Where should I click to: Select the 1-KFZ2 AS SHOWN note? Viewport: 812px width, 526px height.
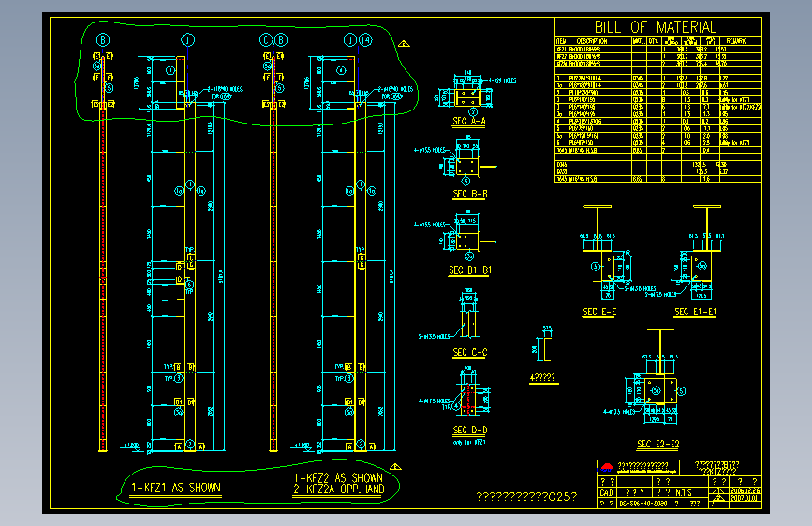point(338,478)
